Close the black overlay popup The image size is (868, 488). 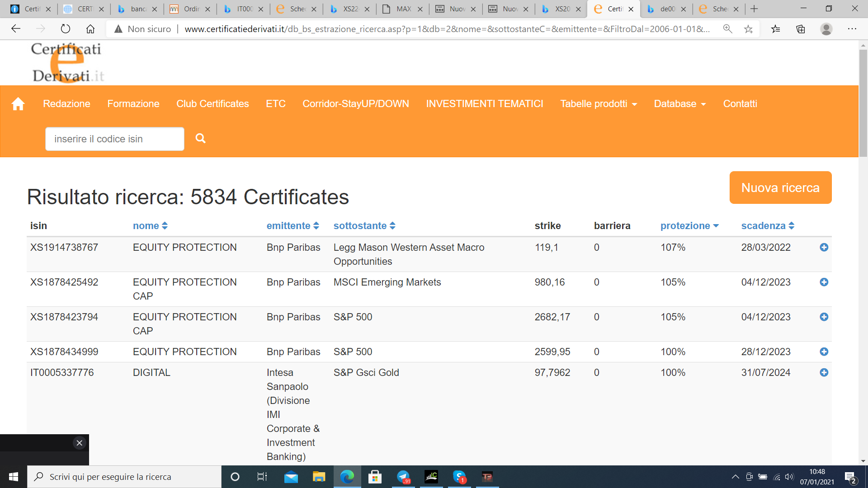click(79, 443)
